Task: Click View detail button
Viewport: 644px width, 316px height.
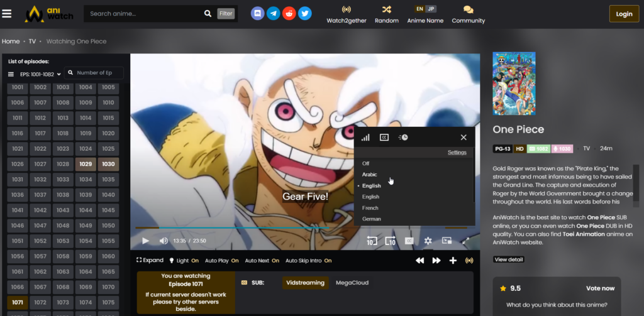Action: tap(509, 259)
